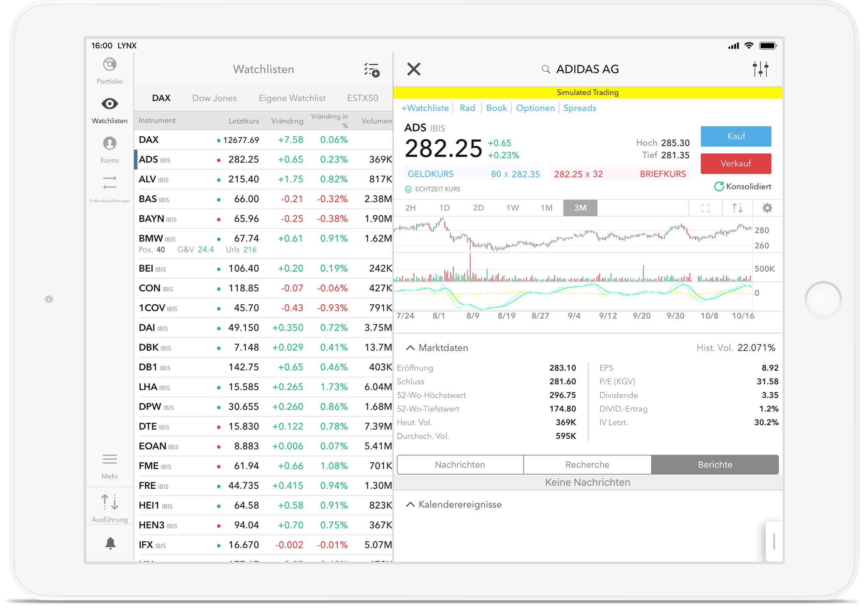Open the Optionen link
The height and width of the screenshot is (608, 868).
[535, 108]
